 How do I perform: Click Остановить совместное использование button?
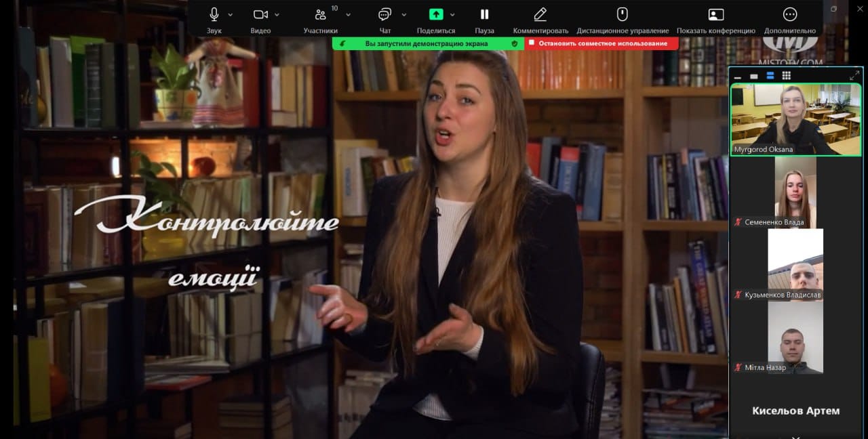(602, 43)
